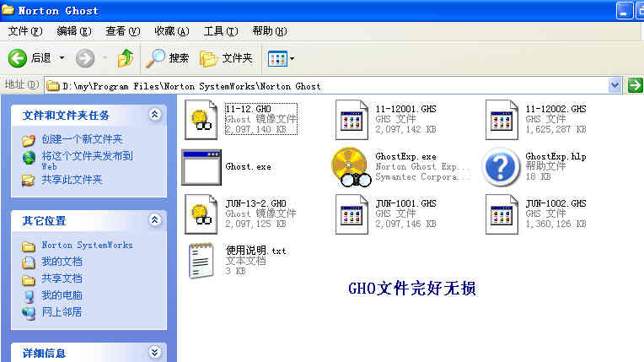Select the 使用说明.txt notepad icon
Viewport: 644px width, 362px height.
[x=201, y=261]
